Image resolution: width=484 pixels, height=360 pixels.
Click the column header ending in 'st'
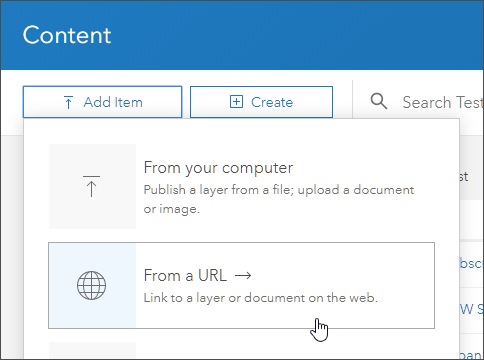tap(464, 177)
